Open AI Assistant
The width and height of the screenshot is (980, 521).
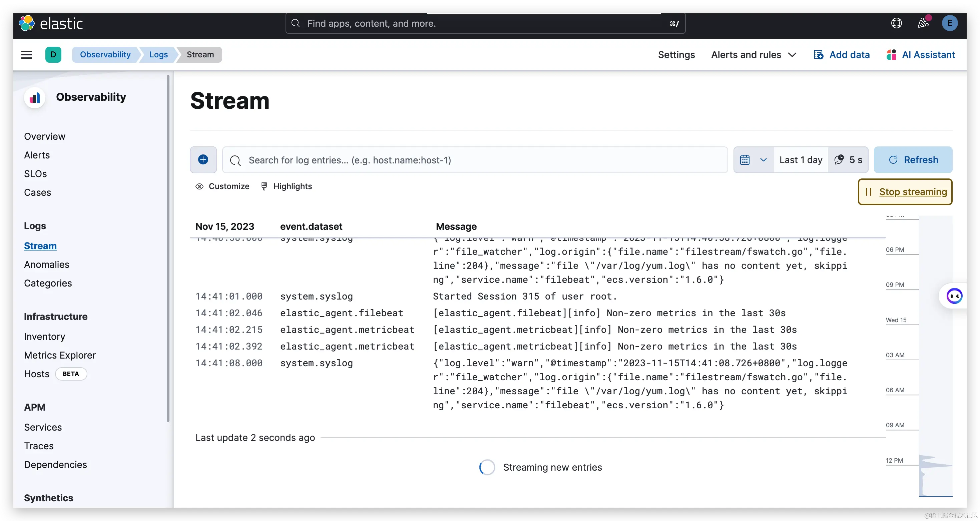[x=921, y=55]
